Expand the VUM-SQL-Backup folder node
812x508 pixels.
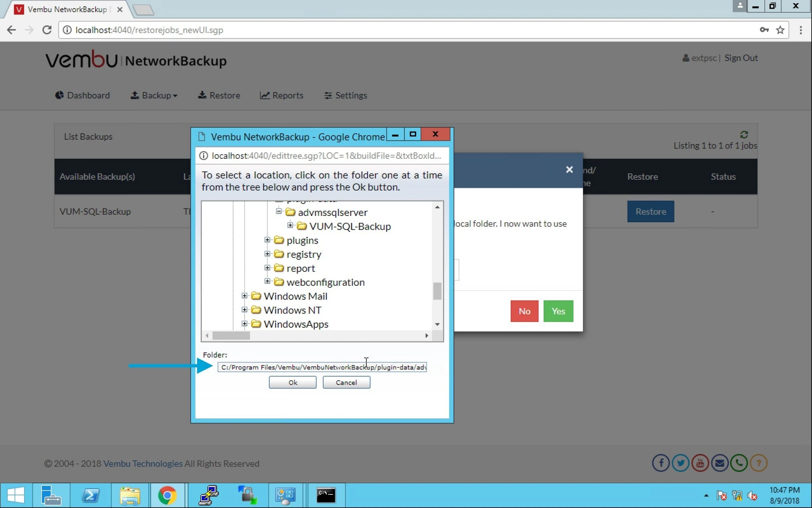[x=290, y=225]
